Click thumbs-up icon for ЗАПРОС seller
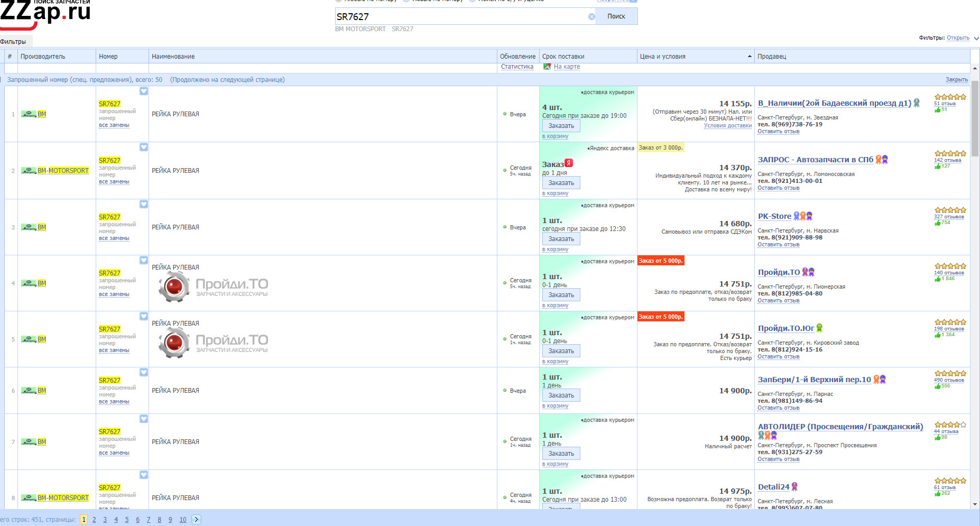Screen dimensions: 980x526 pyautogui.click(x=937, y=167)
